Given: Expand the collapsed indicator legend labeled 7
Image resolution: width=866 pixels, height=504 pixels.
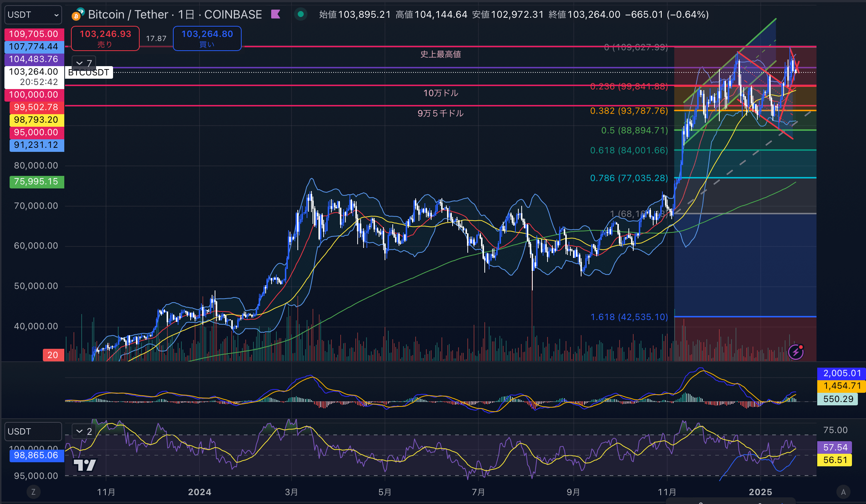Looking at the screenshot, I should click(84, 63).
